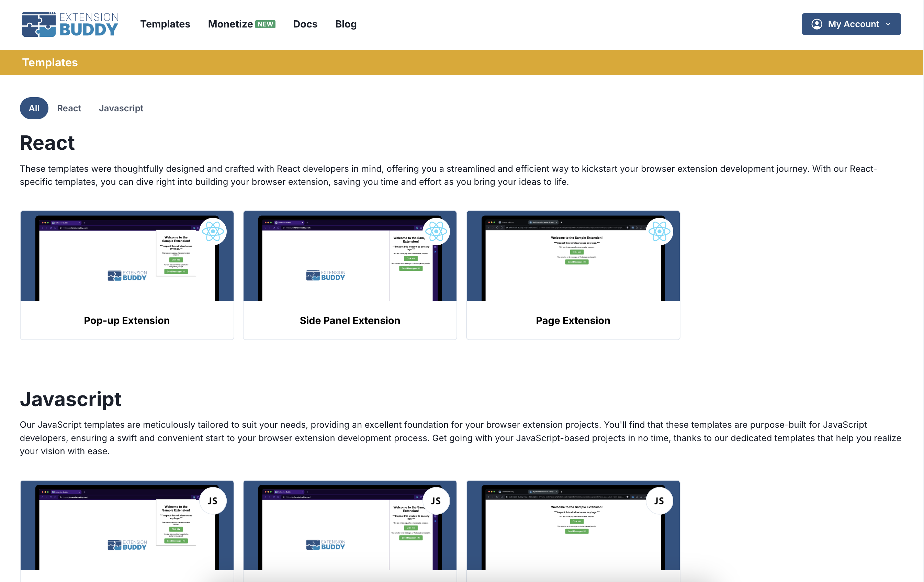Image resolution: width=924 pixels, height=582 pixels.
Task: Click JS badge on third Javascript card
Action: [659, 501]
